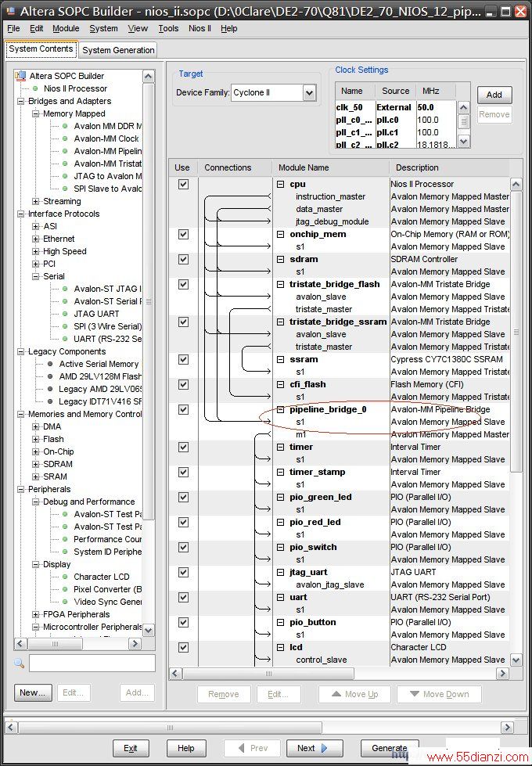Toggle the tristate_bridge_flash Use checkbox

183,284
